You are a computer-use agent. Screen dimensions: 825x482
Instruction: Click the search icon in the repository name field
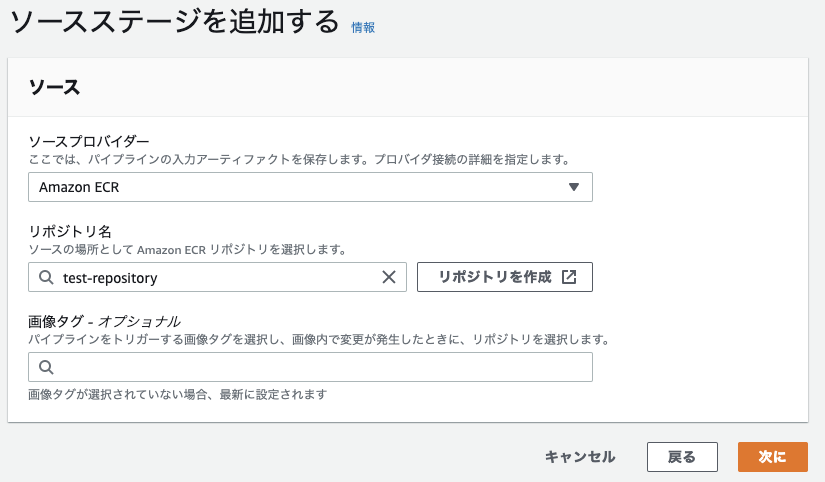pyautogui.click(x=46, y=277)
